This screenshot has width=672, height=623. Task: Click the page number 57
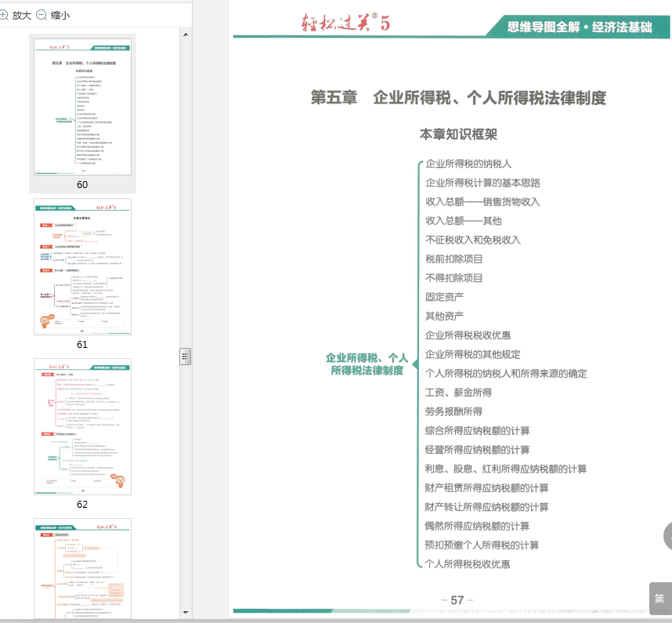pos(457,599)
